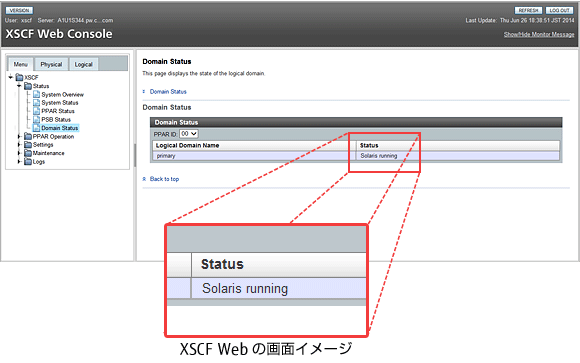Expand the Logs folder arrow
The width and height of the screenshot is (580, 363).
(x=19, y=161)
